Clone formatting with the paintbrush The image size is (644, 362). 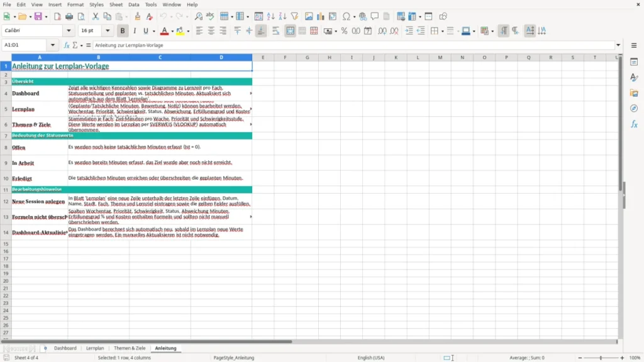(x=138, y=16)
